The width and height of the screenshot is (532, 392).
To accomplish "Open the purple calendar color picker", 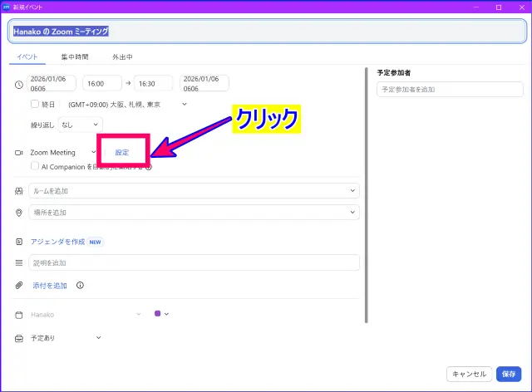I will (x=161, y=314).
